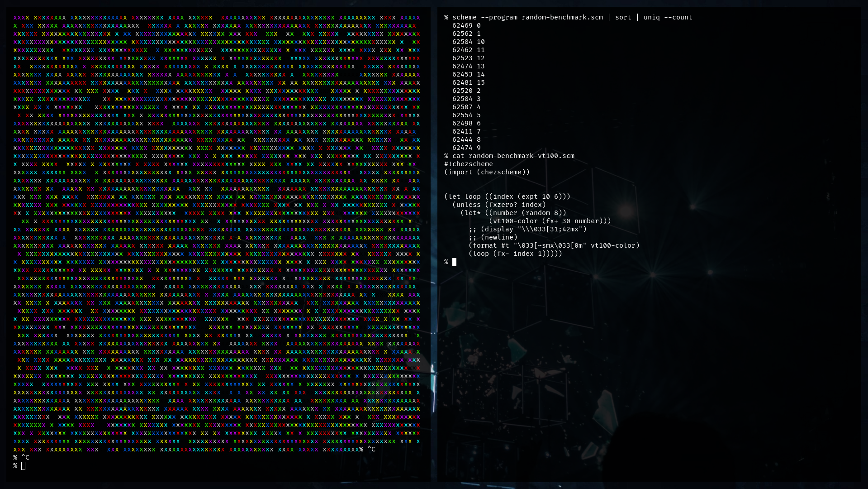Viewport: 868px width, 489px height.
Task: Click the '(unless (fxzero? index)' line
Action: [x=499, y=205]
